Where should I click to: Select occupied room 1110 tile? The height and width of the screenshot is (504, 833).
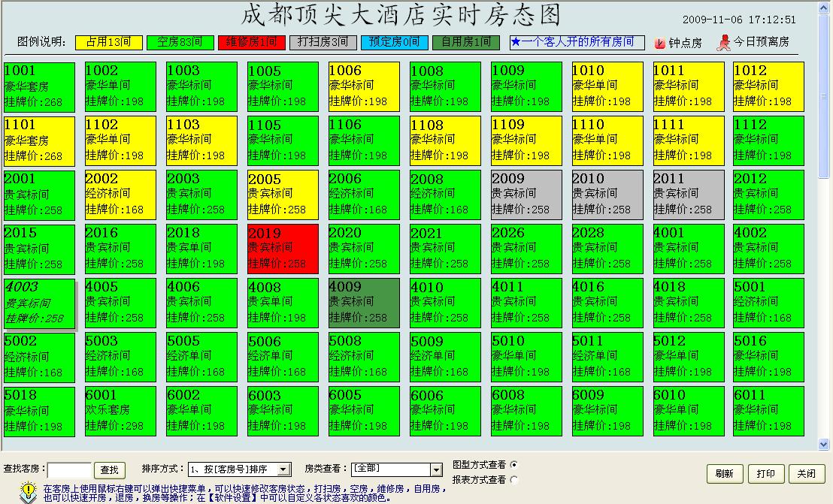pyautogui.click(x=607, y=141)
